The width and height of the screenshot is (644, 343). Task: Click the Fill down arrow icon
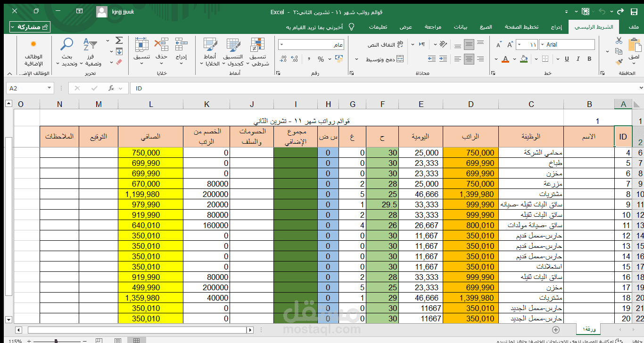click(x=119, y=51)
